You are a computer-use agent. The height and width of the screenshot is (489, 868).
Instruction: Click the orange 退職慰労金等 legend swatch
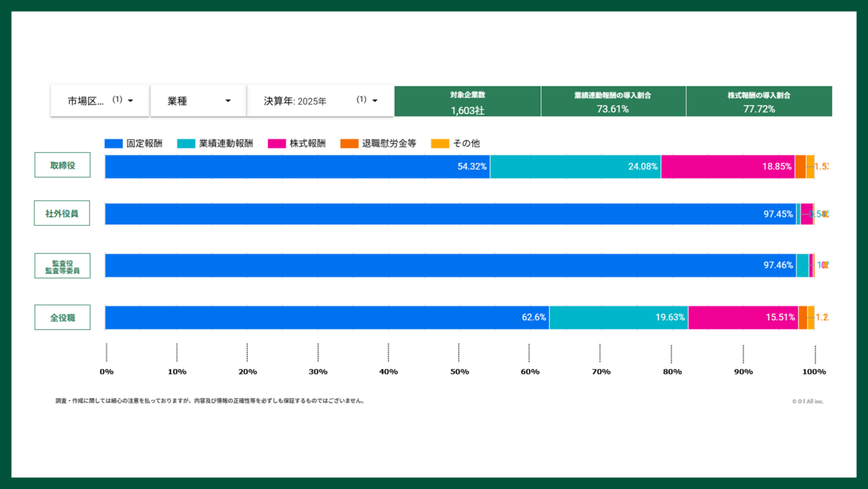click(349, 143)
